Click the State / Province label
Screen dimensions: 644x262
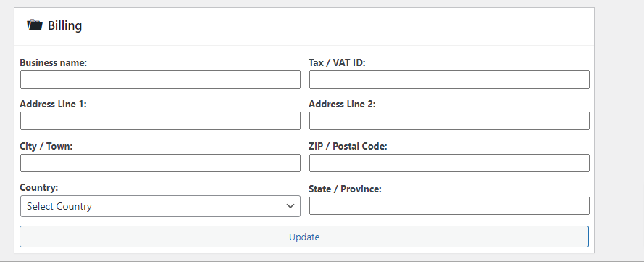pos(345,189)
